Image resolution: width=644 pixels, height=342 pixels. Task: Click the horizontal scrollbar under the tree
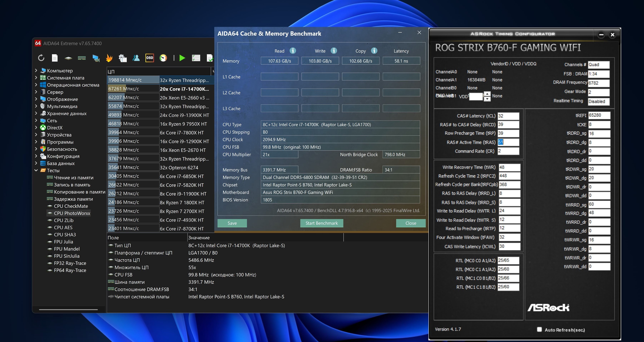[x=68, y=310]
